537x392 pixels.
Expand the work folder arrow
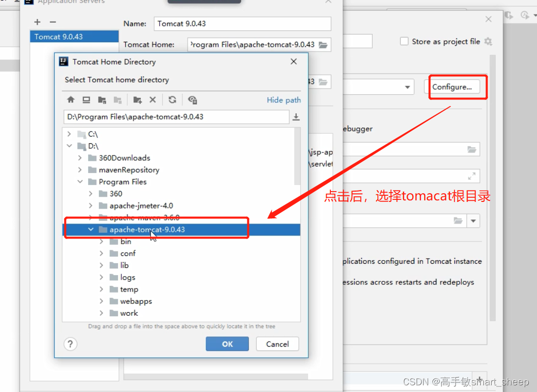pyautogui.click(x=102, y=313)
